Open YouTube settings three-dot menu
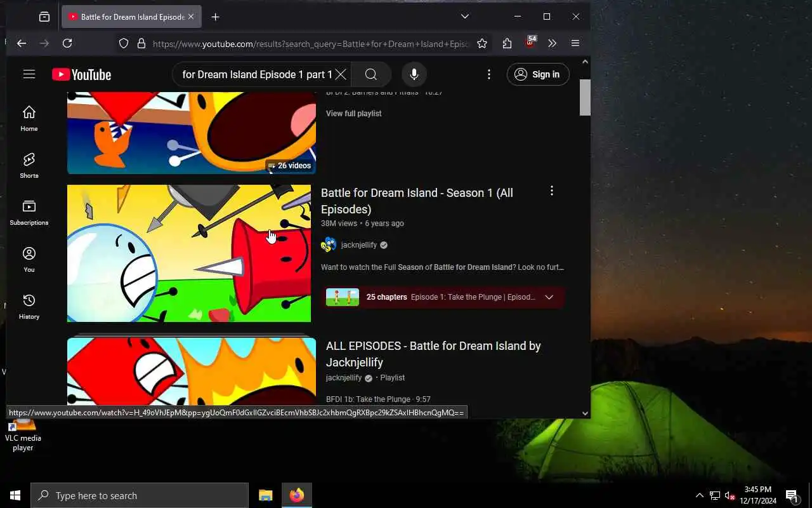This screenshot has height=508, width=812. point(488,74)
